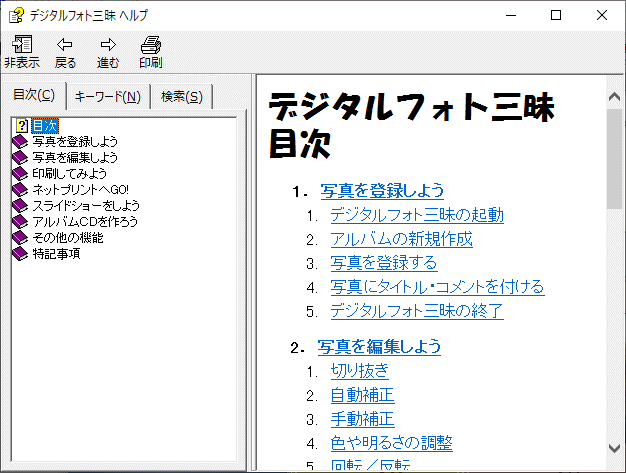Screen dimensions: 626x473
Task: Click the question mark icon beside 目次
Action: coord(21,126)
